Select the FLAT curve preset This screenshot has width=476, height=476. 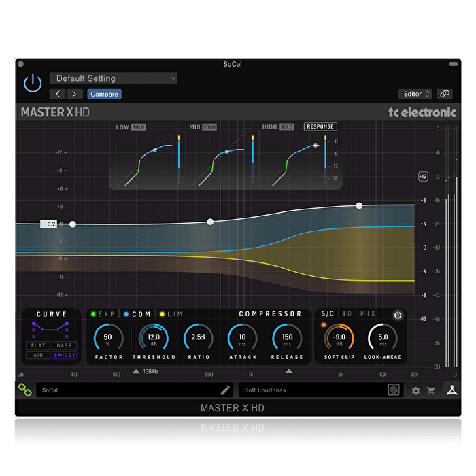pos(38,345)
